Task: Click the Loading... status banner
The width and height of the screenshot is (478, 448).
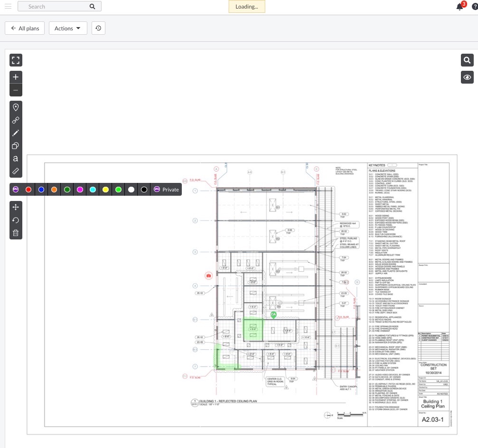Action: 247,6
